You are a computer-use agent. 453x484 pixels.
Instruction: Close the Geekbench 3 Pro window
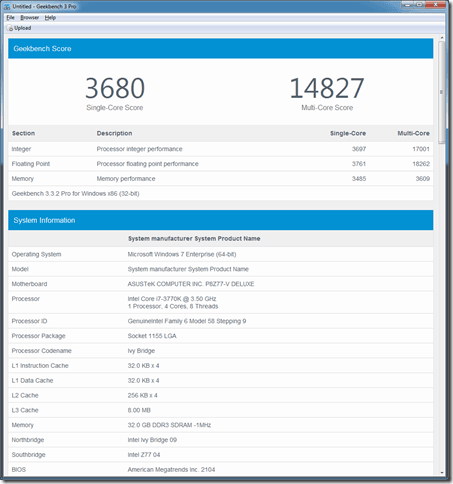point(436,5)
